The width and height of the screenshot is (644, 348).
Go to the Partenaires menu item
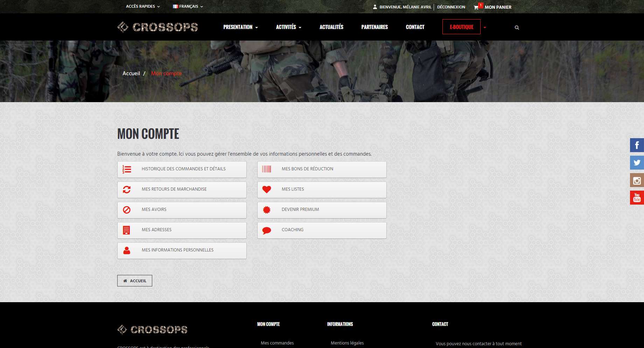point(374,27)
